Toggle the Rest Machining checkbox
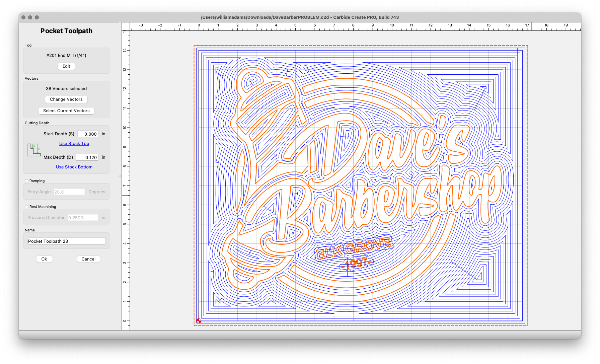This screenshot has height=364, width=600. point(27,207)
